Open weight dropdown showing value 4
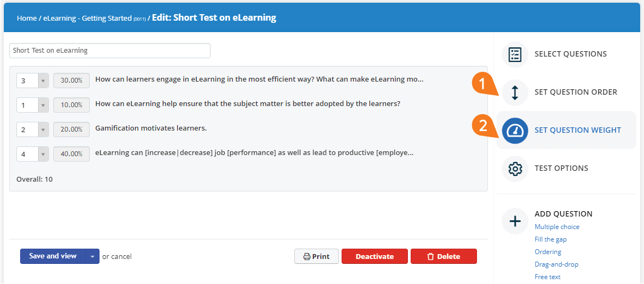Image resolution: width=644 pixels, height=284 pixels. point(33,154)
